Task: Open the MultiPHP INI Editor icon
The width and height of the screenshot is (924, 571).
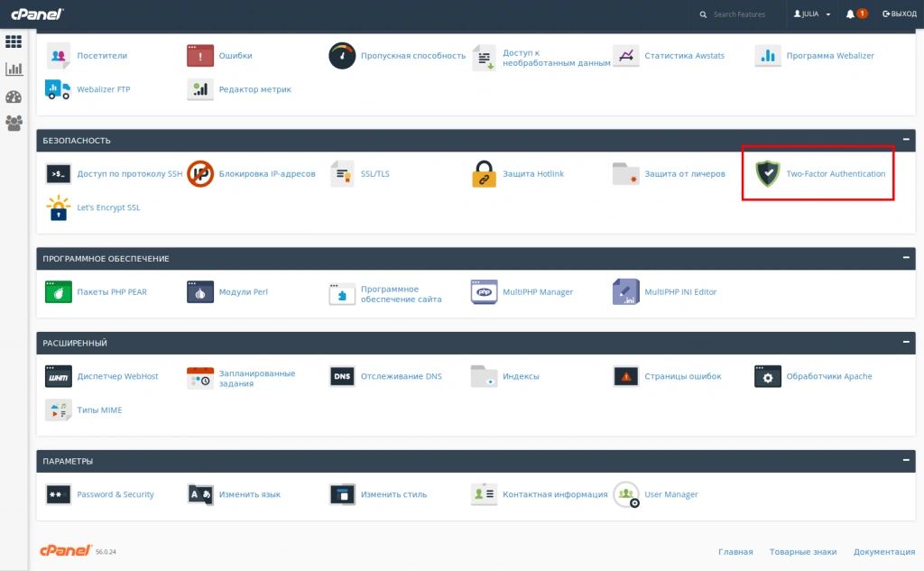Action: (x=626, y=292)
